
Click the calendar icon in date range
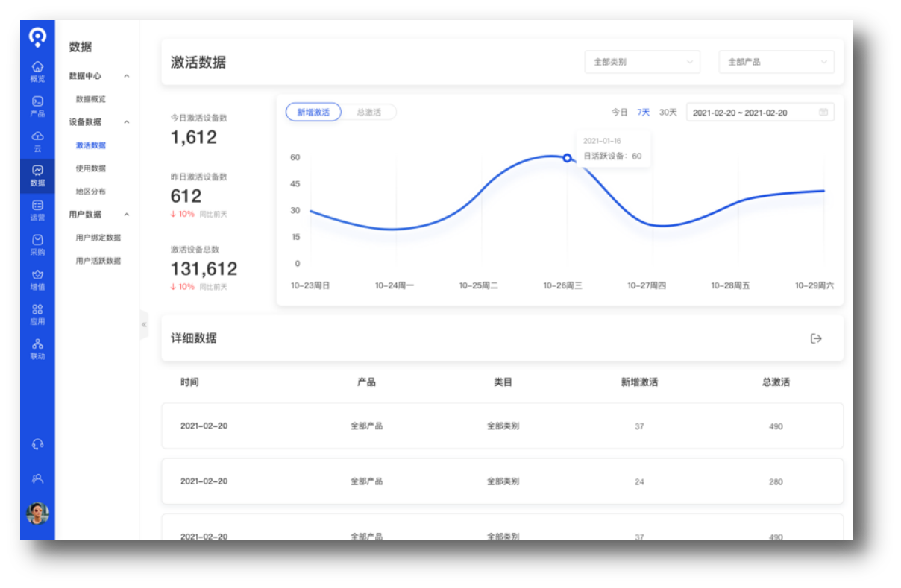coord(823,113)
